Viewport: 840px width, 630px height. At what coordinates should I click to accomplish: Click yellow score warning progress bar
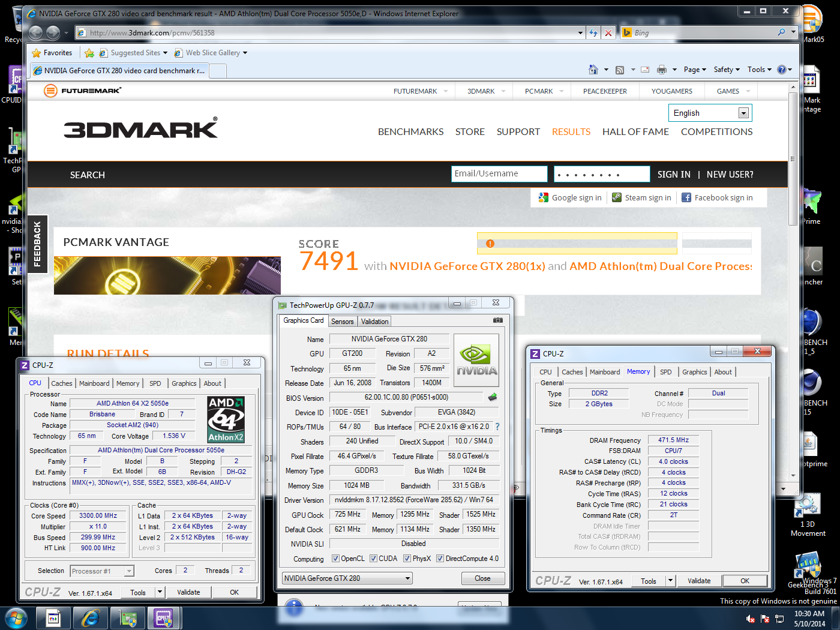577,244
